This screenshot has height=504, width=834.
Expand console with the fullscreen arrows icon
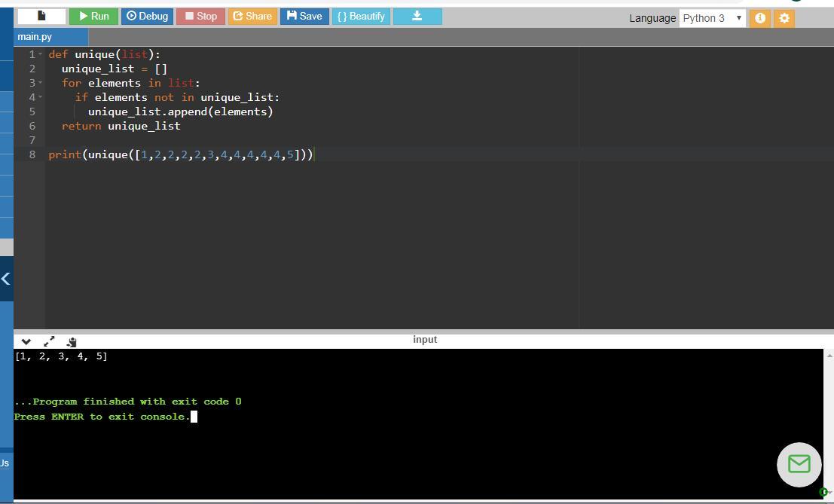[49, 342]
